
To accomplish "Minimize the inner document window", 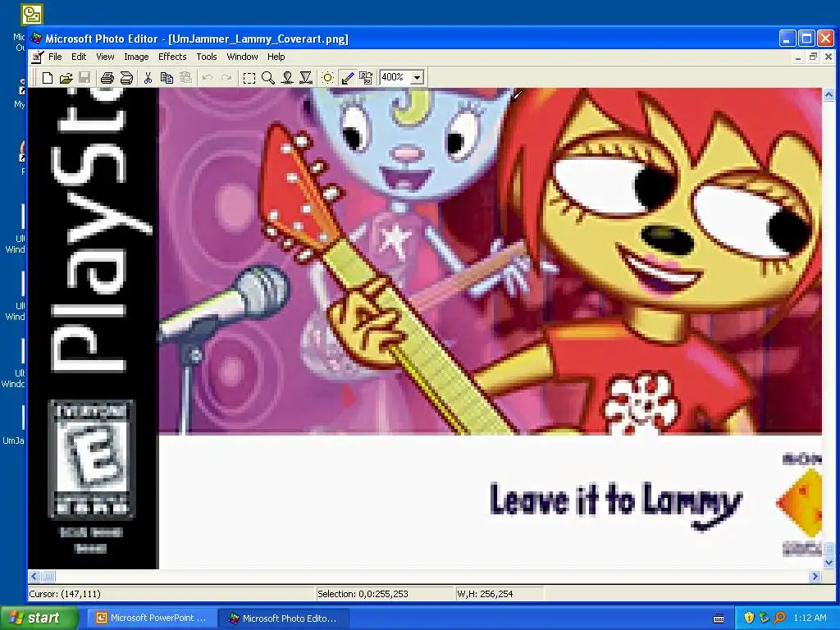I will tap(798, 57).
